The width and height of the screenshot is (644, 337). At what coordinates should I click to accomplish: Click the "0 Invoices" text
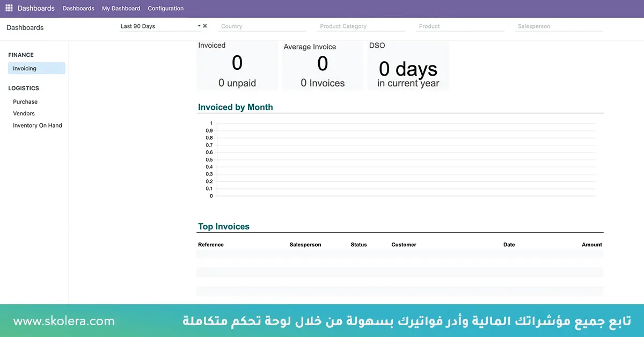click(x=323, y=83)
